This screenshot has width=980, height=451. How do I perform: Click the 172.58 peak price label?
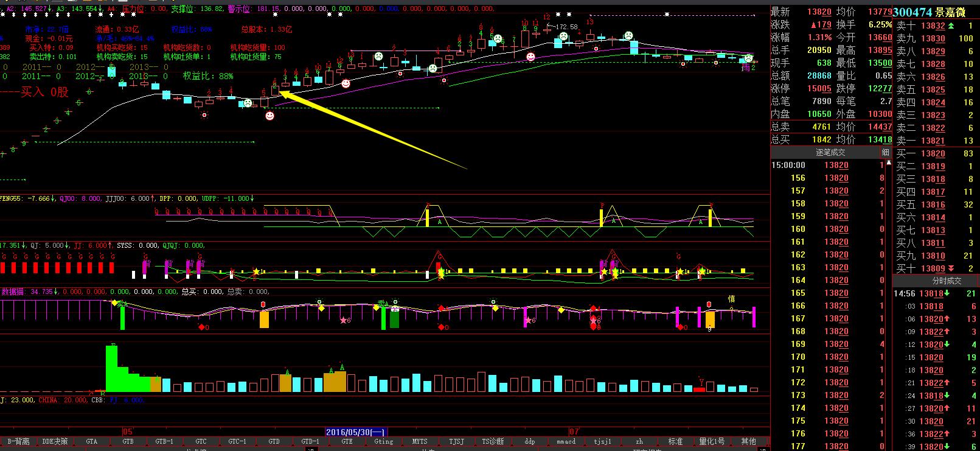566,27
